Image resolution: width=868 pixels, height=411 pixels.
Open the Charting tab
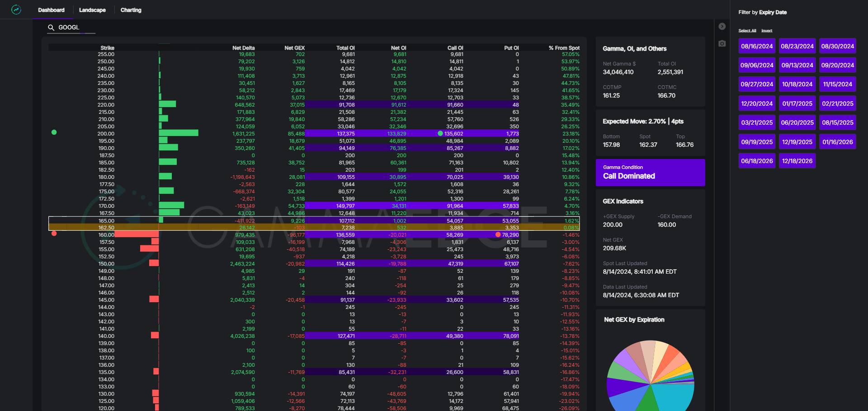click(131, 10)
